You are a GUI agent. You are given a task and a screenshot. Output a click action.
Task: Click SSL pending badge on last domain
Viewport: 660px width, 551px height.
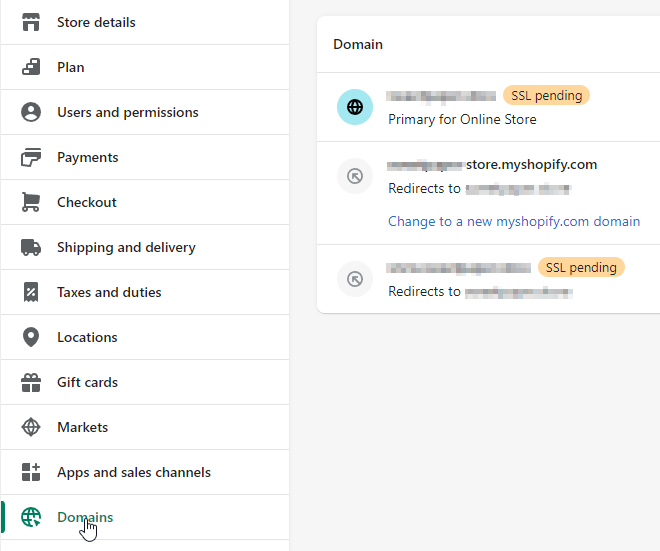click(x=581, y=267)
